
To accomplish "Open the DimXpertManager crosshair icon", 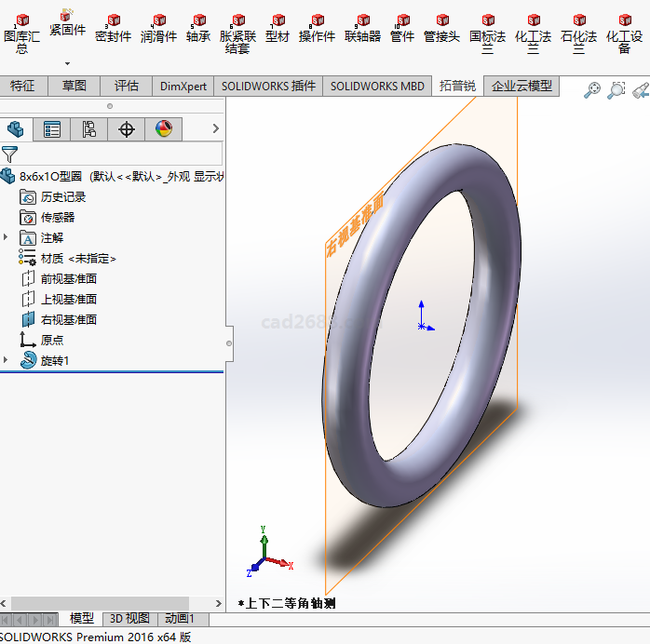I will point(127,129).
